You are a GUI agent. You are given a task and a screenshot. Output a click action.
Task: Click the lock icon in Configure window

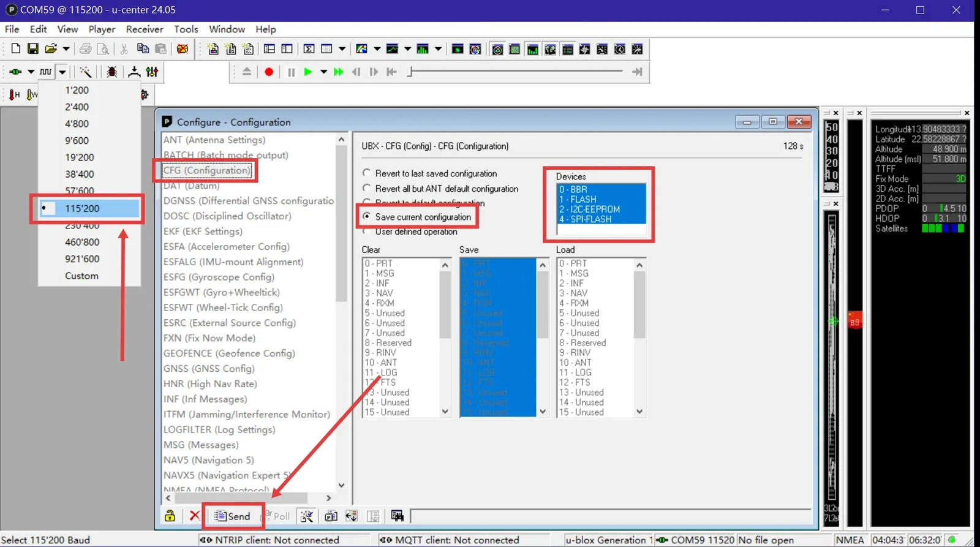coord(170,516)
